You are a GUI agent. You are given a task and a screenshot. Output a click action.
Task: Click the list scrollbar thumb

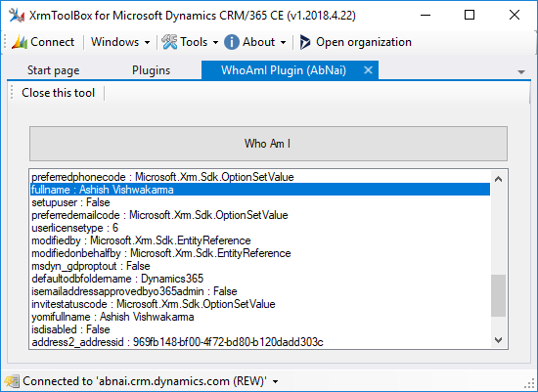tap(499, 295)
